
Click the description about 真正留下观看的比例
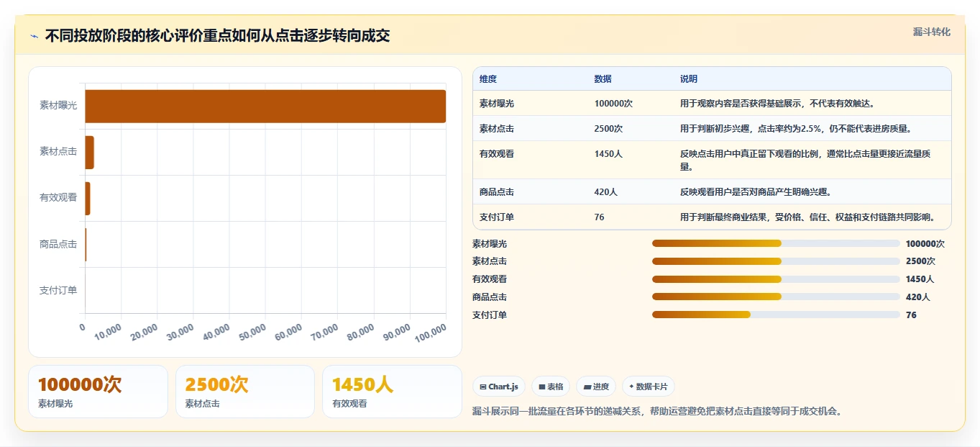(805, 160)
